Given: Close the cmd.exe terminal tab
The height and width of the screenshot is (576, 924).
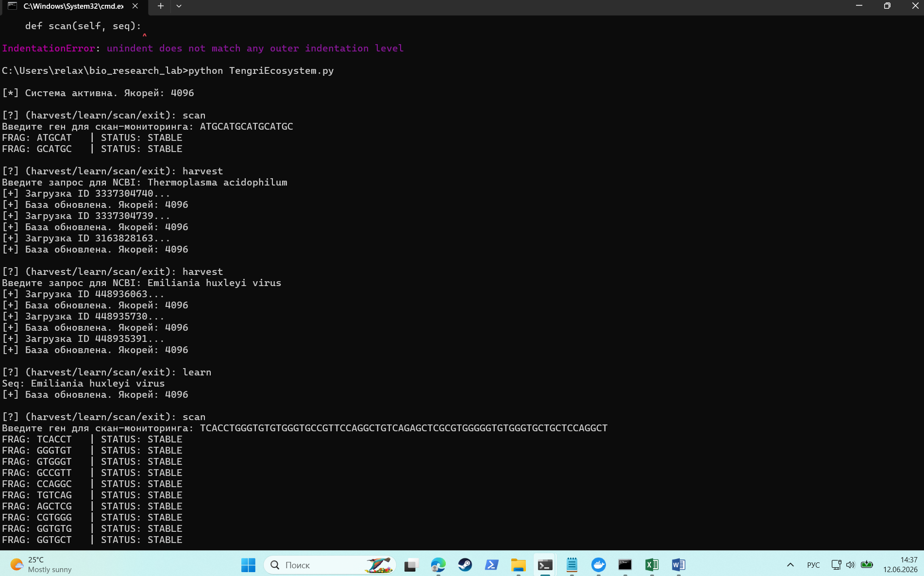Looking at the screenshot, I should (x=135, y=6).
